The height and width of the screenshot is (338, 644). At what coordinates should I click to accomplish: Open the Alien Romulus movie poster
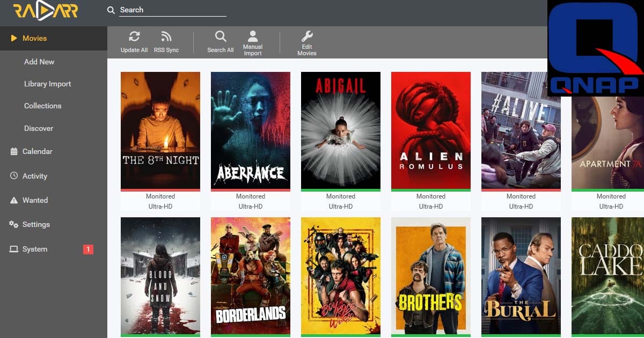(x=431, y=130)
